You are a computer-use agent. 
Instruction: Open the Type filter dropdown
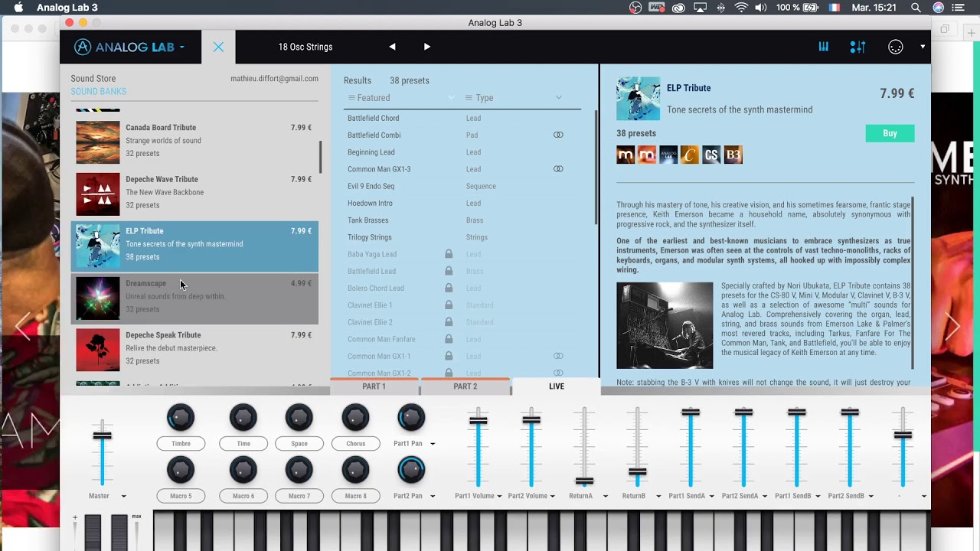[514, 98]
